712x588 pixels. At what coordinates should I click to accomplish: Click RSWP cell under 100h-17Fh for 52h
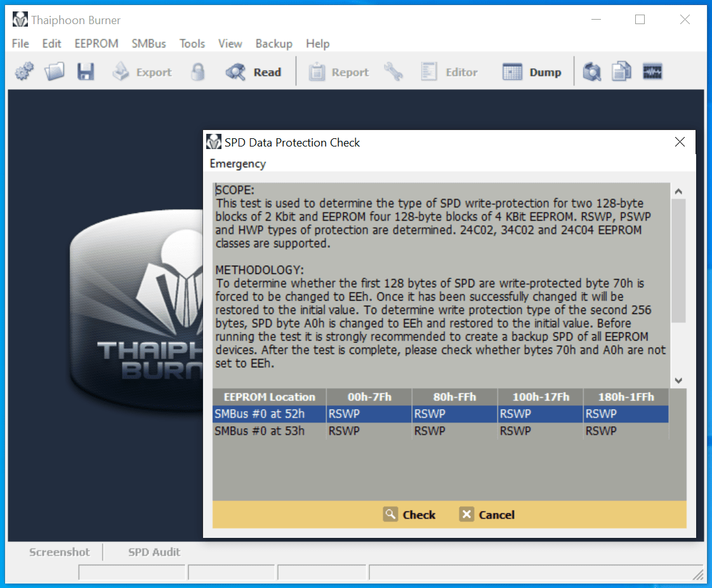[x=541, y=414]
